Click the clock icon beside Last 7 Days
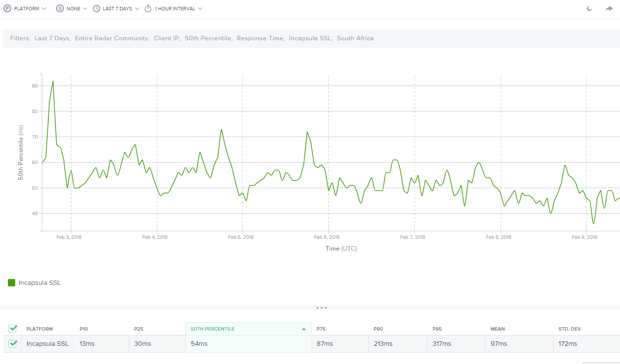Screen dimensions: 620x364 click(x=96, y=9)
